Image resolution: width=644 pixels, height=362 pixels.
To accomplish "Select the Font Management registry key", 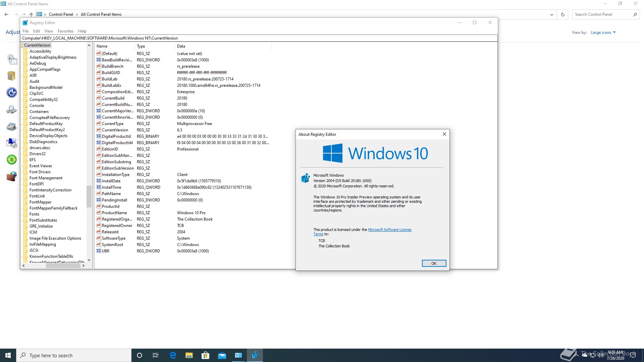I will tap(46, 178).
